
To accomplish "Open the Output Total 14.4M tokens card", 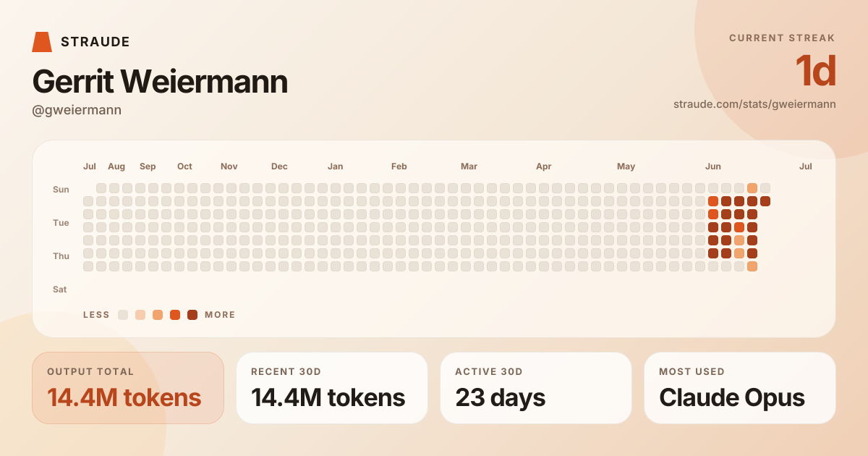I will [128, 388].
